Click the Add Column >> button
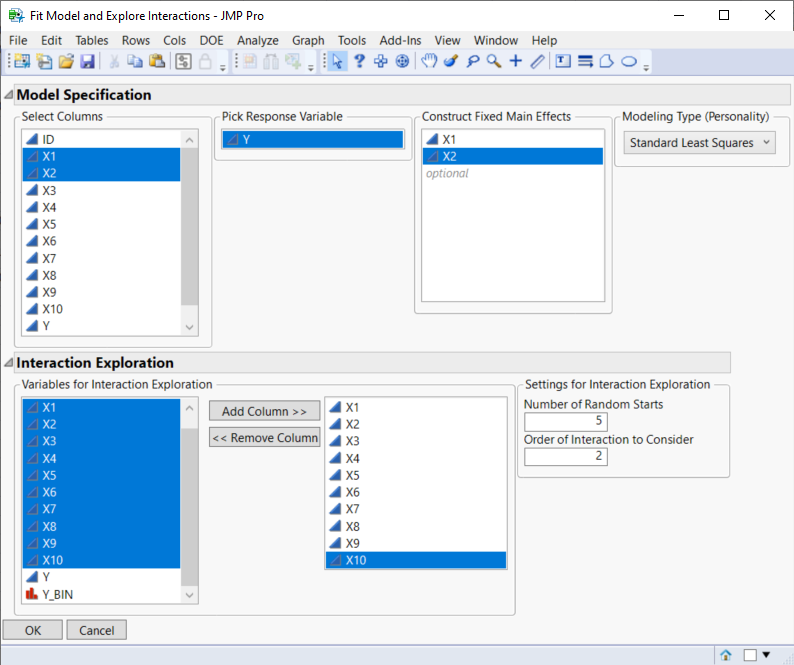 pyautogui.click(x=264, y=411)
